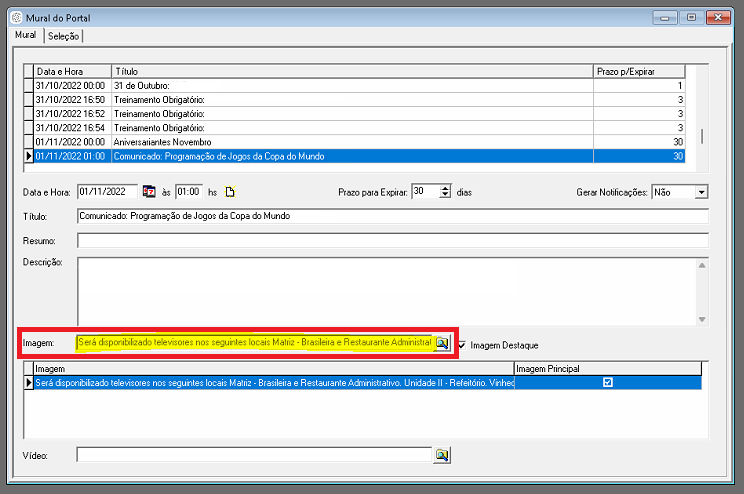The image size is (744, 494).
Task: Click the page icon after the hs time field
Action: coord(228,192)
